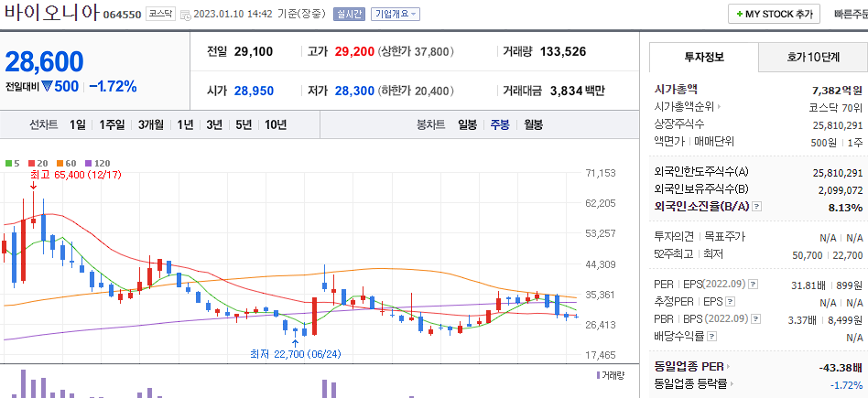Screen dimensions: 868x398
Task: Click the 최고 65,400 (12/17) chart marker
Action: pos(75,175)
